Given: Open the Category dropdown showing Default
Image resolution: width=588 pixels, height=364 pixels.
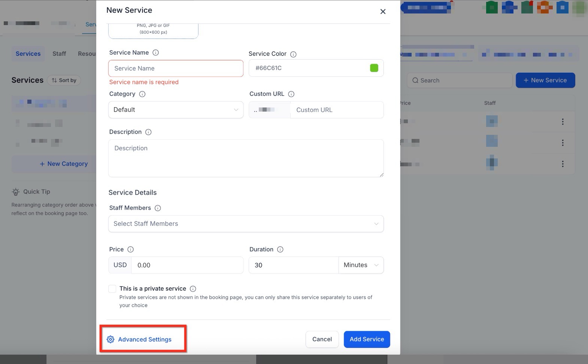Looking at the screenshot, I should click(x=176, y=110).
